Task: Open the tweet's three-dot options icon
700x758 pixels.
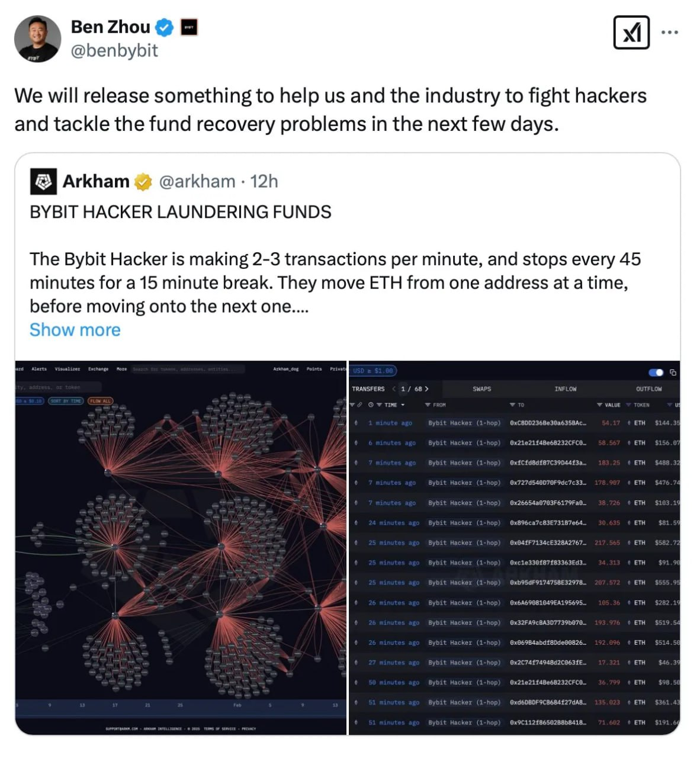Action: click(x=669, y=33)
